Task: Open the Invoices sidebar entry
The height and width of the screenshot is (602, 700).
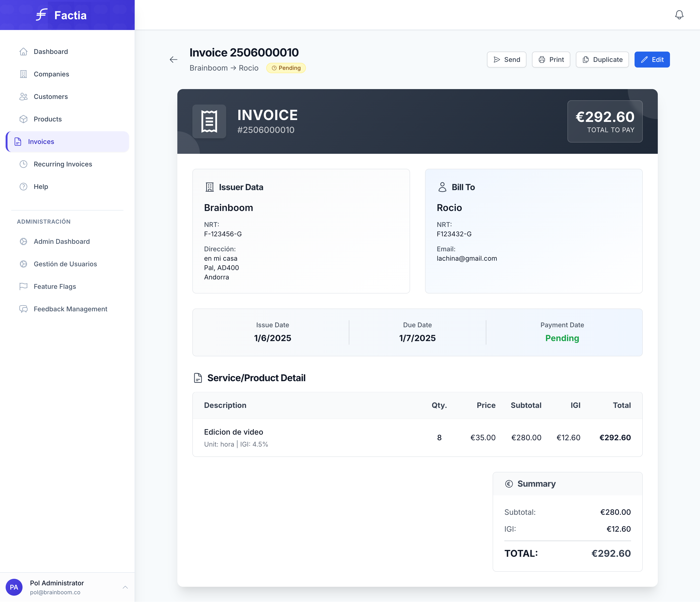Action: 41,141
